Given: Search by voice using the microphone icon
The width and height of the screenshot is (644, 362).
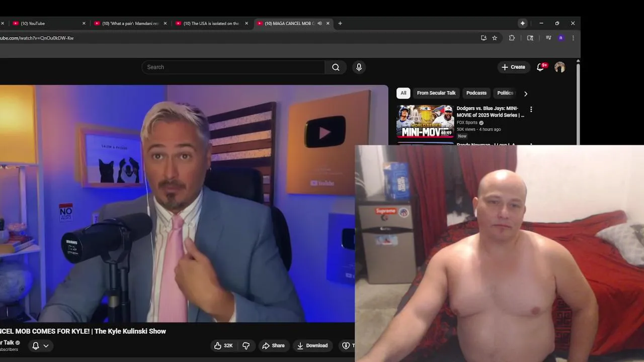Looking at the screenshot, I should coord(359,67).
